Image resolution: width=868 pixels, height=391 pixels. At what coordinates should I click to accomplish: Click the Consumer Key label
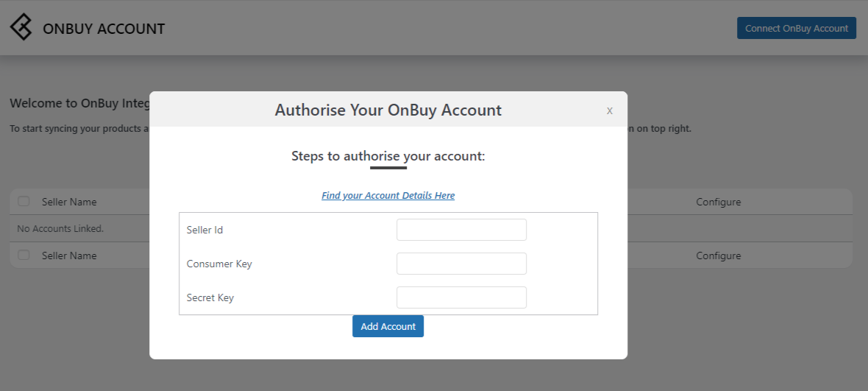point(219,264)
